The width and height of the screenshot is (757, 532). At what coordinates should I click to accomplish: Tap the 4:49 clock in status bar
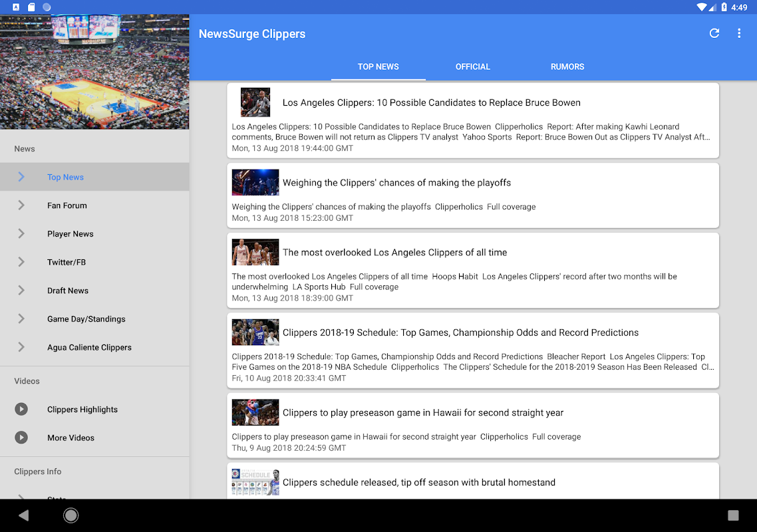739,7
